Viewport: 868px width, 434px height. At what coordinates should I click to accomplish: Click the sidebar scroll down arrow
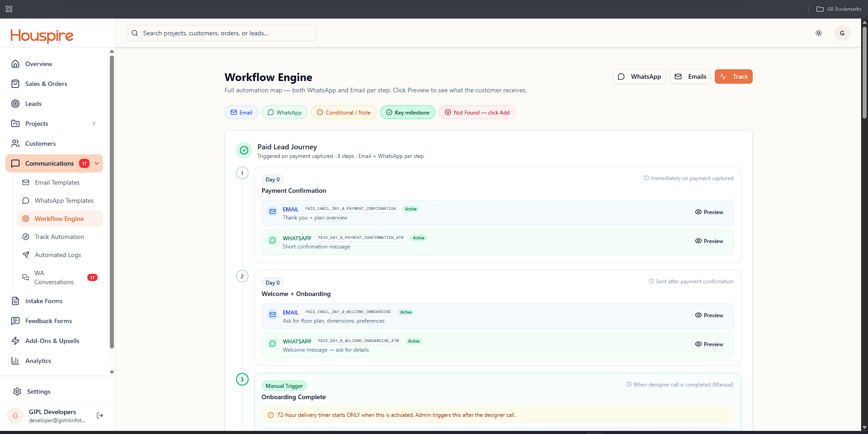pyautogui.click(x=112, y=372)
